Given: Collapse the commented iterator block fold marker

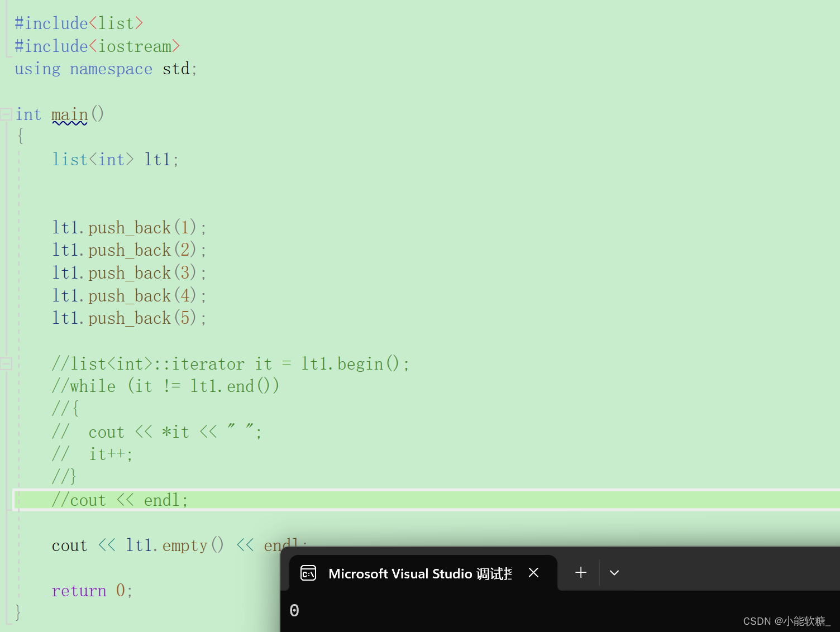Looking at the screenshot, I should [x=6, y=364].
